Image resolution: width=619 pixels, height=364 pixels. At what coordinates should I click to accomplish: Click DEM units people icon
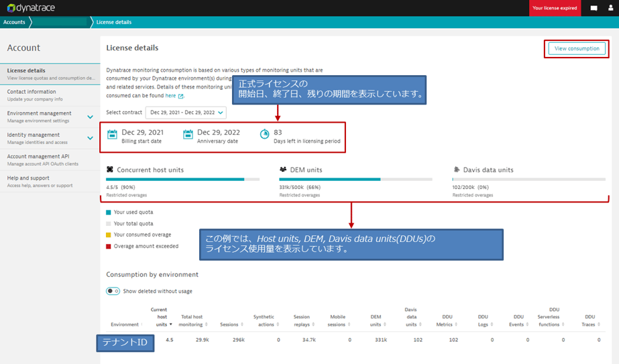pyautogui.click(x=283, y=170)
